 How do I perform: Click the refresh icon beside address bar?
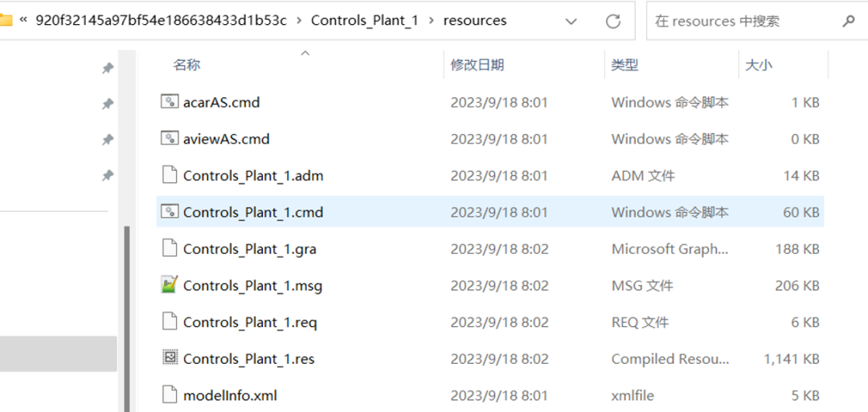click(x=612, y=21)
